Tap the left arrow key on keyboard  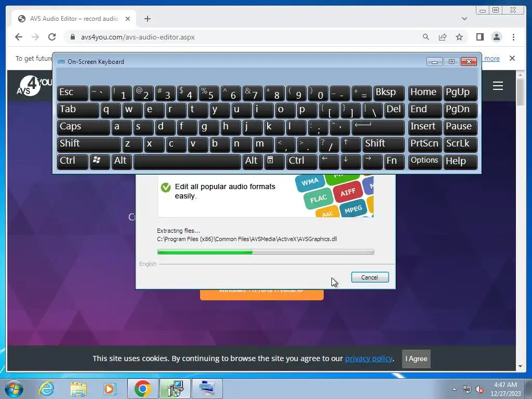click(x=329, y=162)
